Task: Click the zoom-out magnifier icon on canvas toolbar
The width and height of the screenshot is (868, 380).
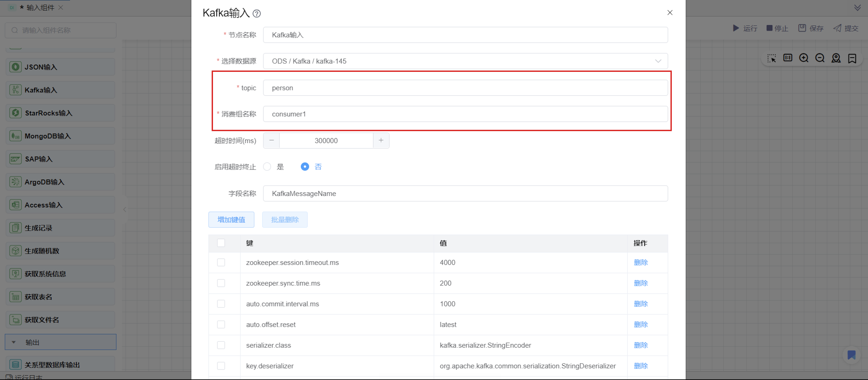Action: pyautogui.click(x=820, y=58)
